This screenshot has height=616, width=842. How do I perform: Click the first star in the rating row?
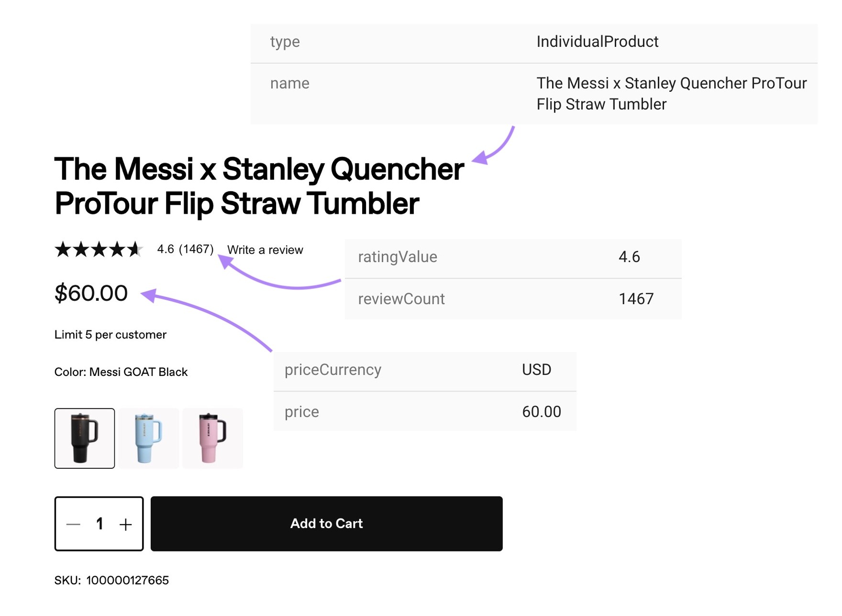64,249
